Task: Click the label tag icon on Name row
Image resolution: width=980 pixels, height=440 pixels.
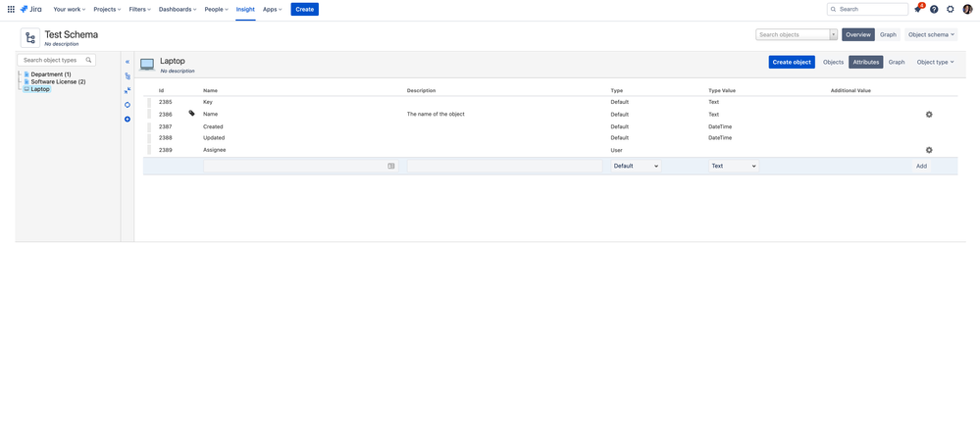Action: point(192,114)
